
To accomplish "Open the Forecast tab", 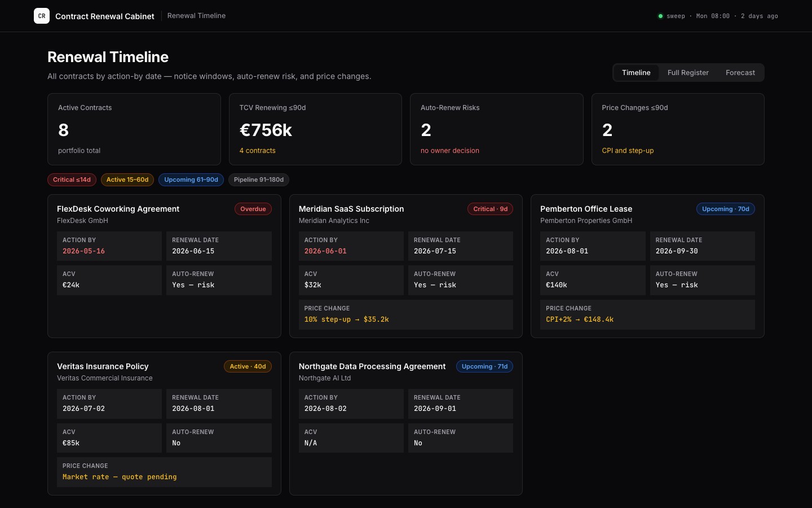I will pyautogui.click(x=740, y=73).
